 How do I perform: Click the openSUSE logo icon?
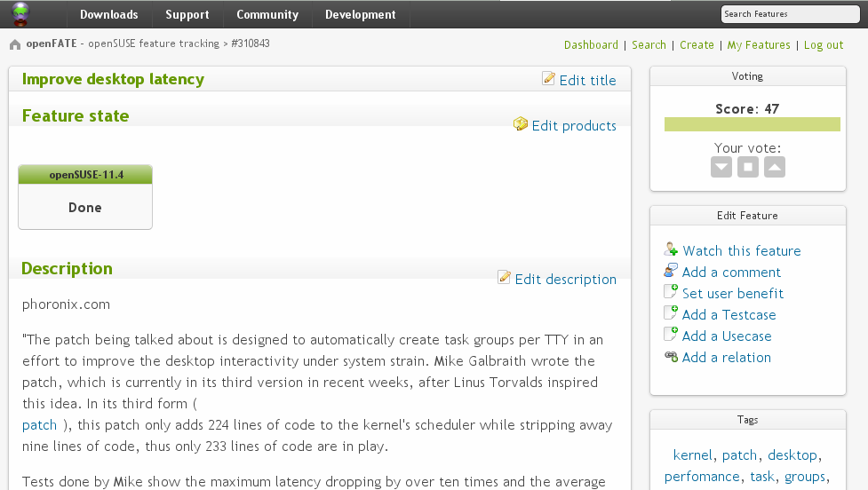20,14
